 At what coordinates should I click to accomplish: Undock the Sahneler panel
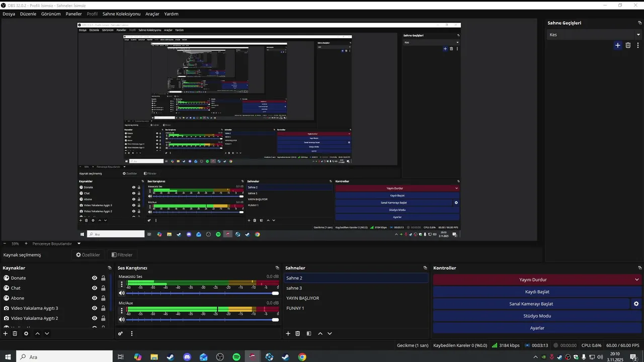tap(425, 268)
